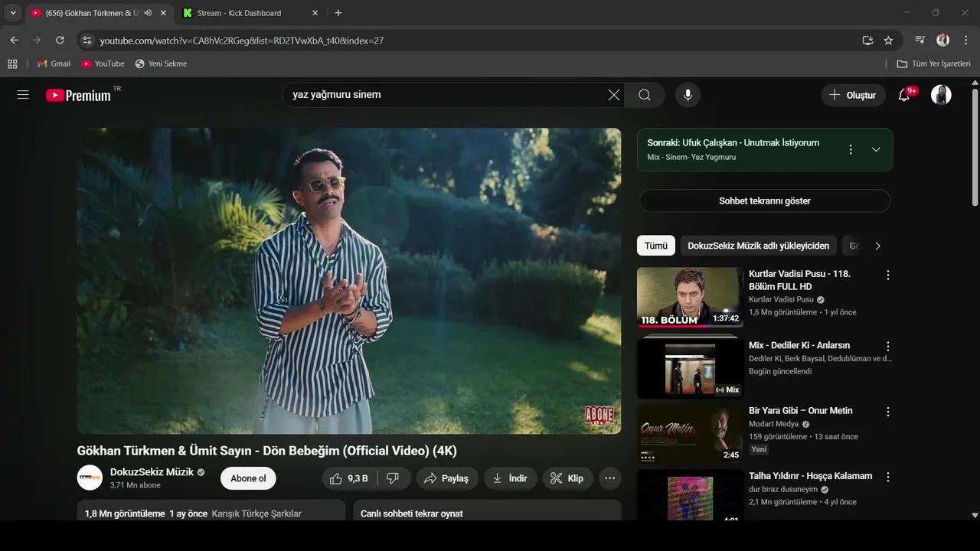Click Canlı sohbeti tekrar oynat

tap(412, 514)
